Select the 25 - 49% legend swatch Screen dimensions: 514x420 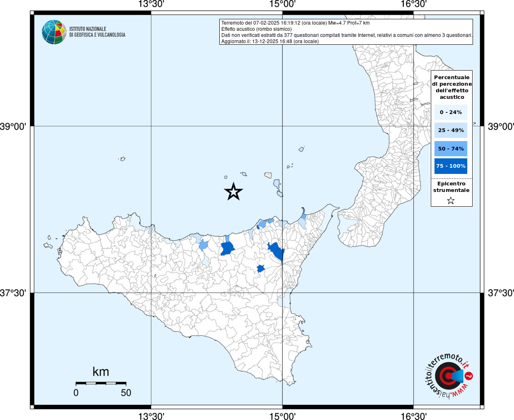(450, 130)
